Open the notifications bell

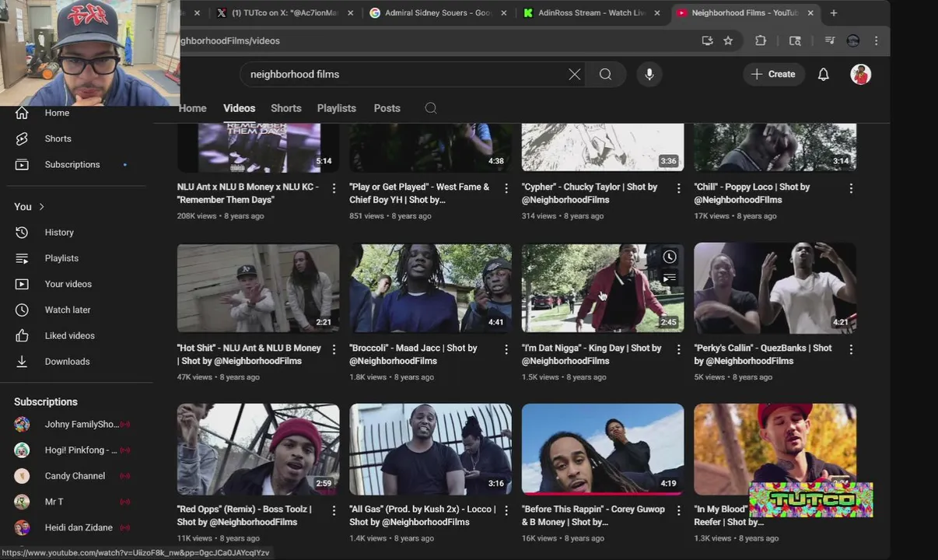click(823, 74)
